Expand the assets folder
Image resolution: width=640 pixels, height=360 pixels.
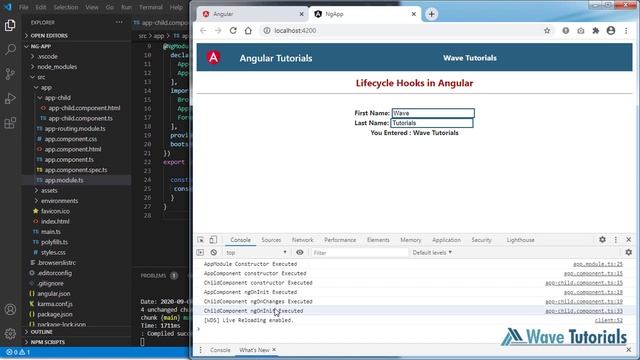(x=49, y=190)
